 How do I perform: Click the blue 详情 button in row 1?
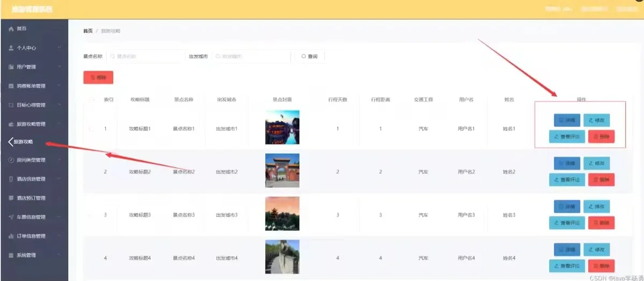[x=567, y=120]
